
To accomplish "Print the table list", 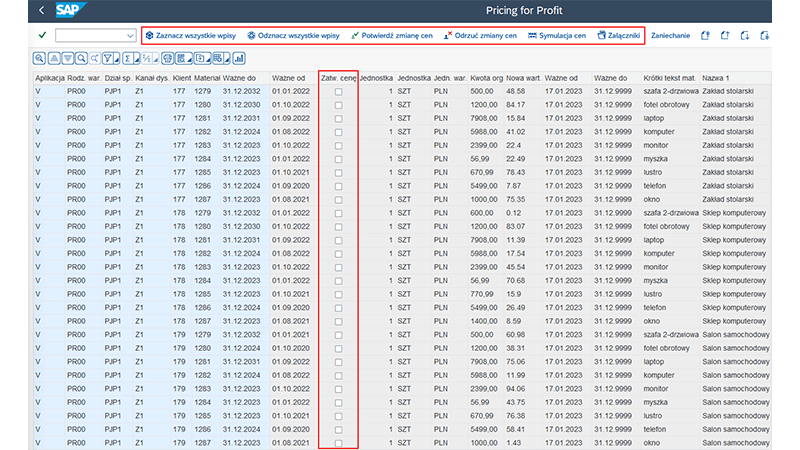I will (167, 58).
